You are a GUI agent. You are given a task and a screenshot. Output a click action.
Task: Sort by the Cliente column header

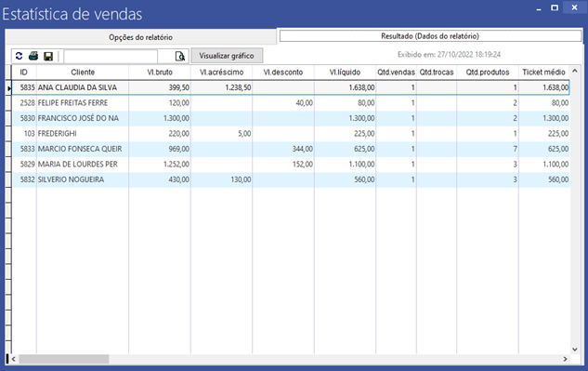pos(83,73)
